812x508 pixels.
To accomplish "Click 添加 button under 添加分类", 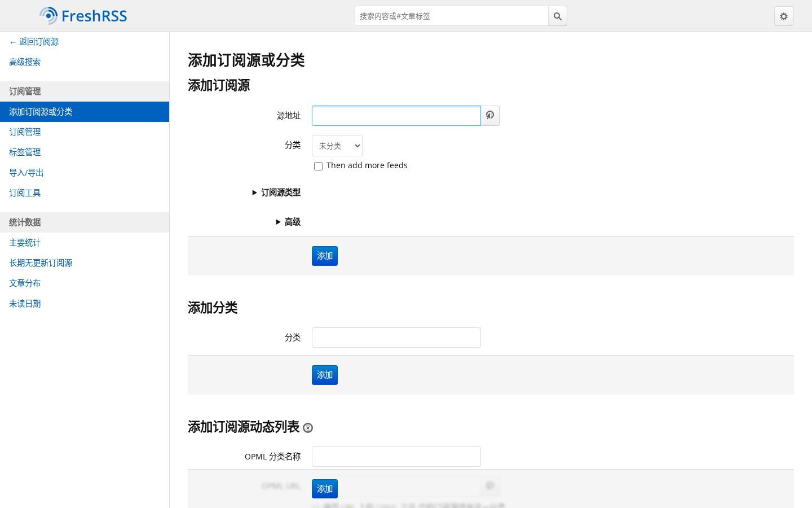I will 325,375.
